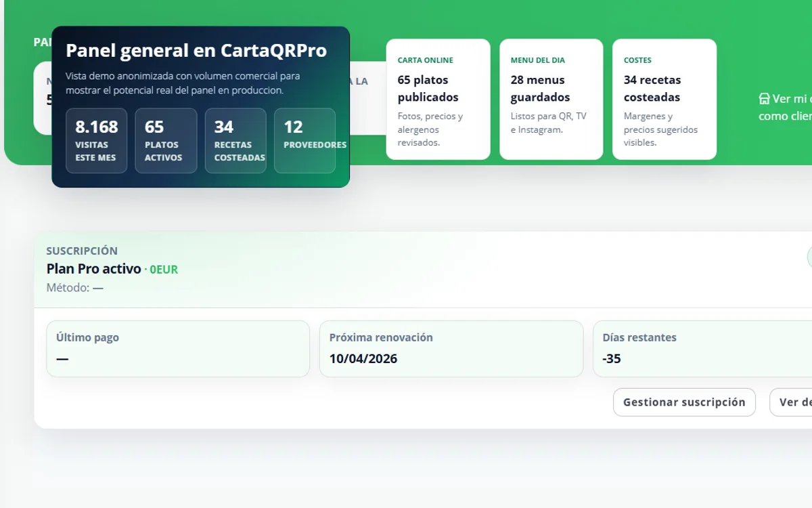Click the SUSCRIPCIÓN section label
The height and width of the screenshot is (508, 812).
pos(82,251)
